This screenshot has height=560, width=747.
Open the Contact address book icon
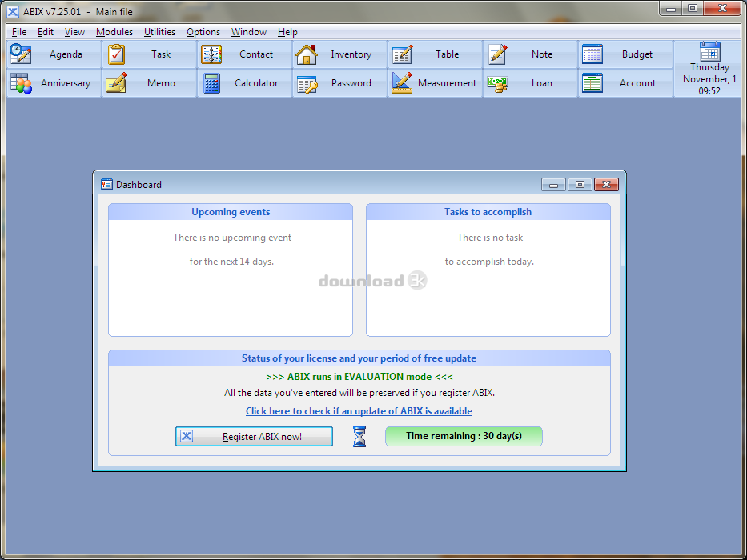pyautogui.click(x=211, y=54)
